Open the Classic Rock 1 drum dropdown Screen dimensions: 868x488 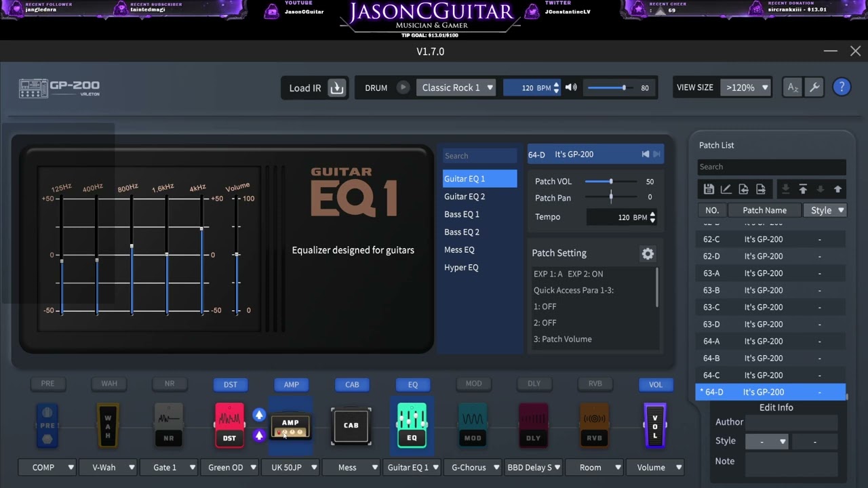(456, 87)
